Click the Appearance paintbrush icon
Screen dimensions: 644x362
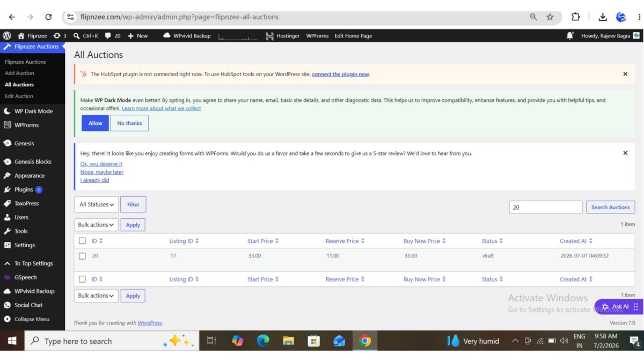pyautogui.click(x=7, y=175)
